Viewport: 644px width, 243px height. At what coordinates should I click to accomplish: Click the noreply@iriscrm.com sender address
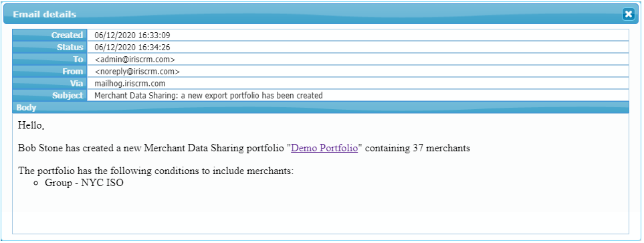(x=137, y=71)
